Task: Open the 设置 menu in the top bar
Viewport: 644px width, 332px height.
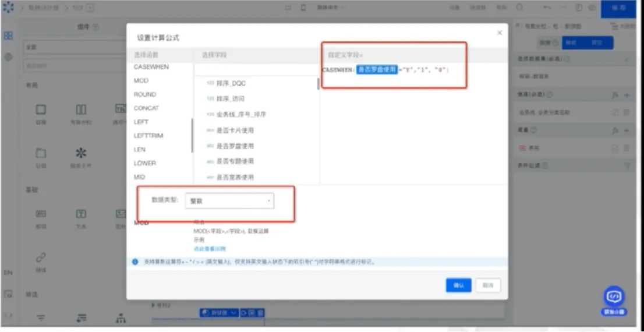Action: (x=454, y=8)
